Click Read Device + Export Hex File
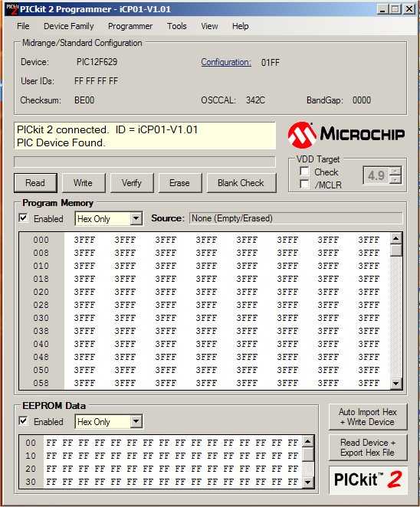Image resolution: width=420 pixels, height=507 pixels. pyautogui.click(x=368, y=447)
